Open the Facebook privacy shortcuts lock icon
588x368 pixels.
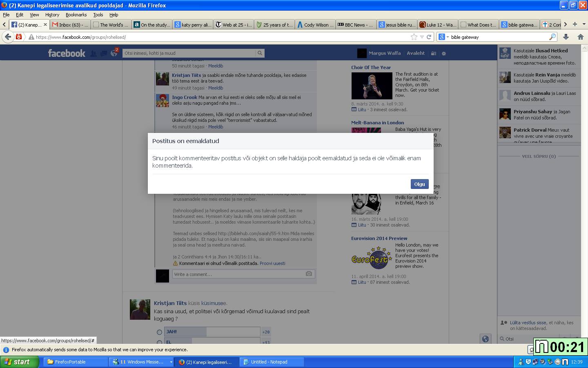434,53
